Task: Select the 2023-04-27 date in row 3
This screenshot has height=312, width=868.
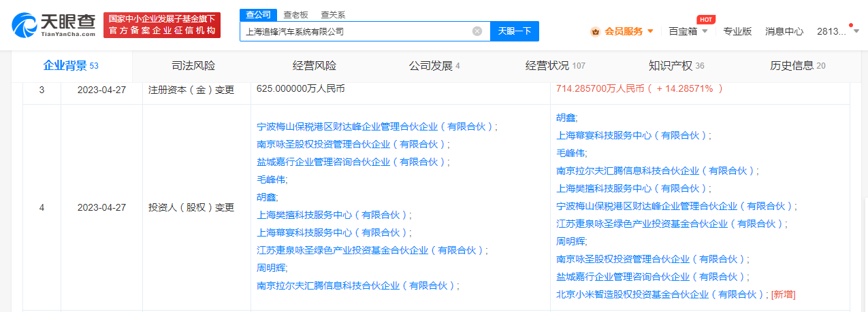Action: click(x=102, y=89)
